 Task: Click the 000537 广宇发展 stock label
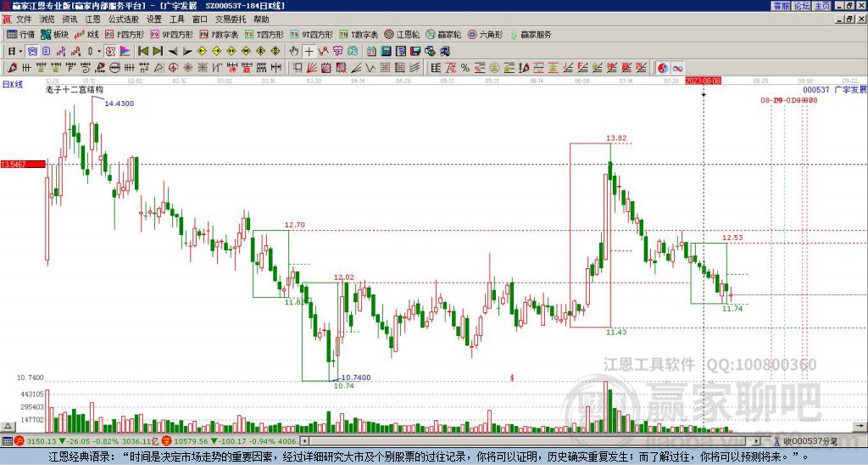(x=834, y=90)
